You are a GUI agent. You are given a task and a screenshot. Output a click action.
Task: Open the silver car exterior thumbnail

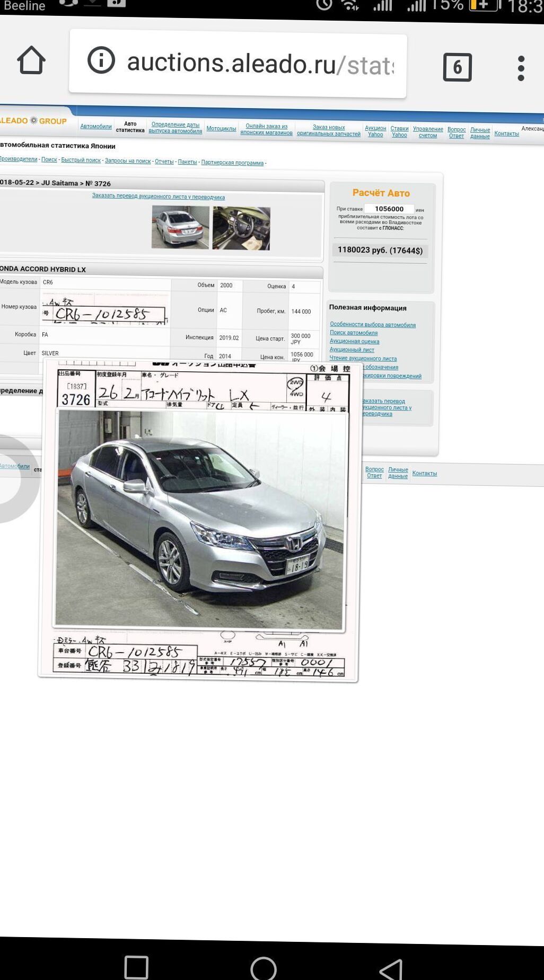pyautogui.click(x=180, y=227)
